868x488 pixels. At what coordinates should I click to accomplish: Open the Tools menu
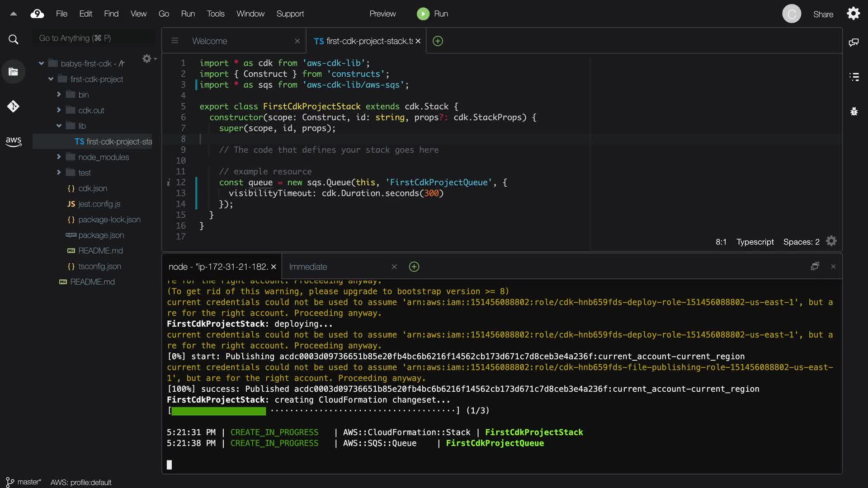click(215, 14)
